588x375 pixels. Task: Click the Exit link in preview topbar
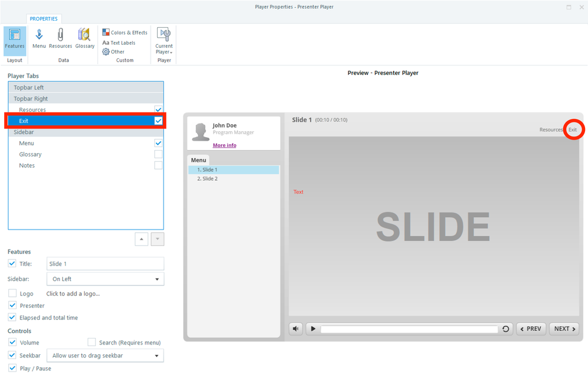(573, 130)
